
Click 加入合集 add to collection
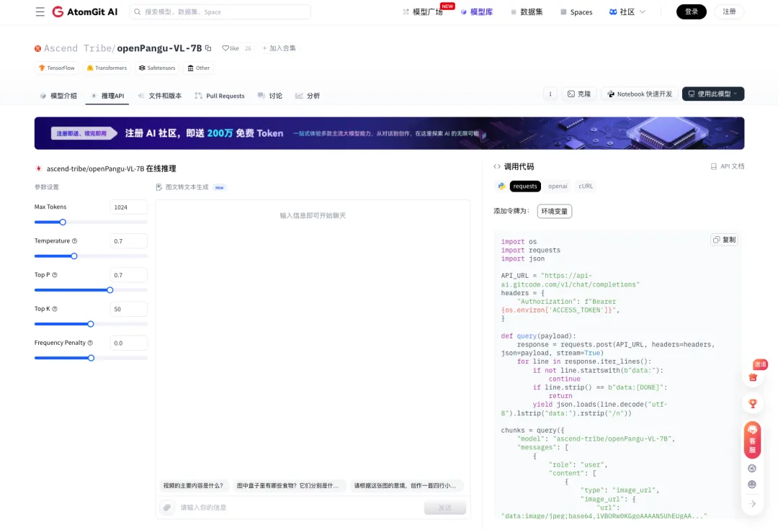point(279,48)
